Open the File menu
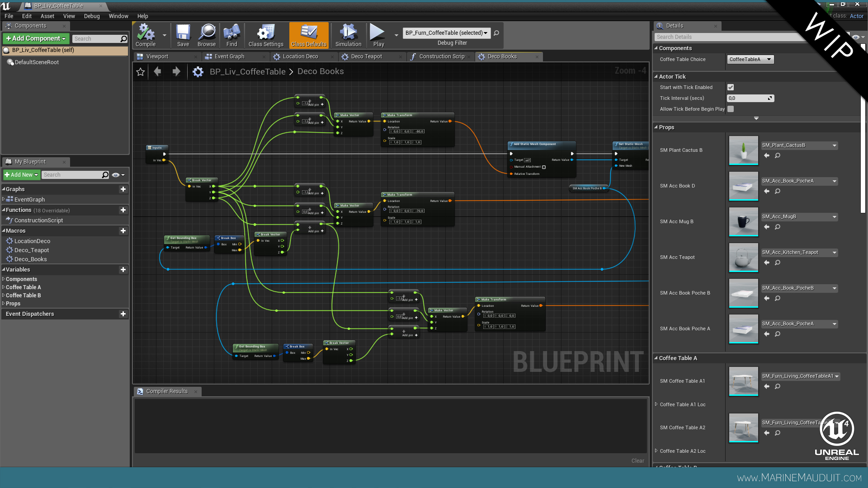The height and width of the screenshot is (488, 868). click(x=9, y=16)
